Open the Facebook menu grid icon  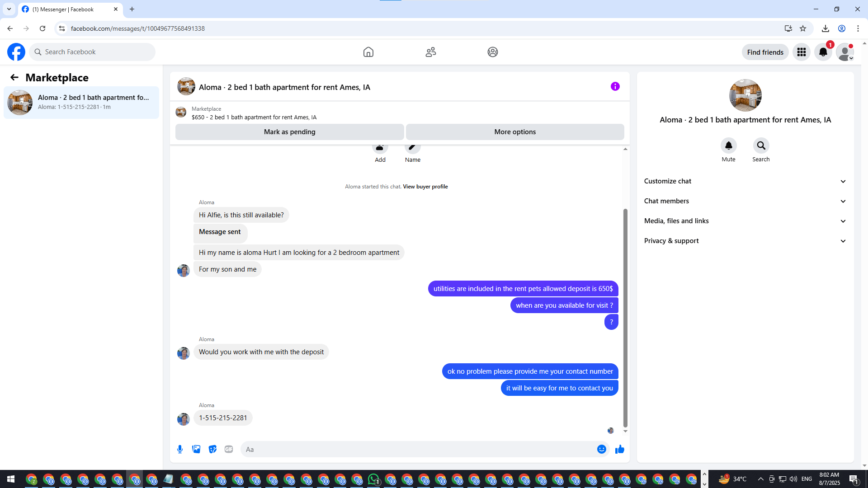[x=802, y=52]
